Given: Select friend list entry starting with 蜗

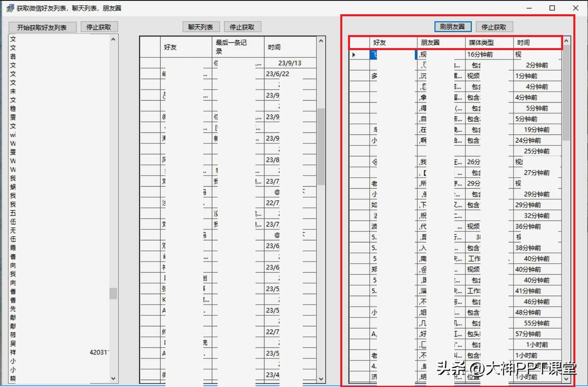Looking at the screenshot, I should [59, 187].
